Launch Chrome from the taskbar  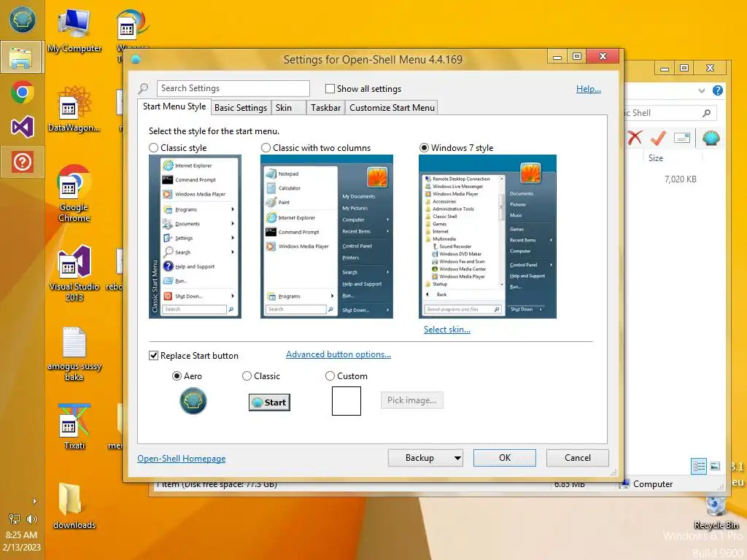tap(22, 93)
